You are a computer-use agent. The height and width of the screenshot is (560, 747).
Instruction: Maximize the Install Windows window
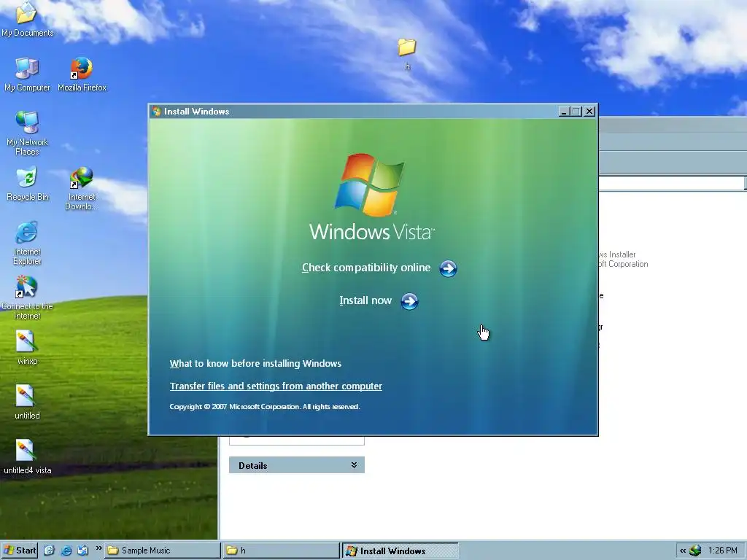[x=576, y=112]
